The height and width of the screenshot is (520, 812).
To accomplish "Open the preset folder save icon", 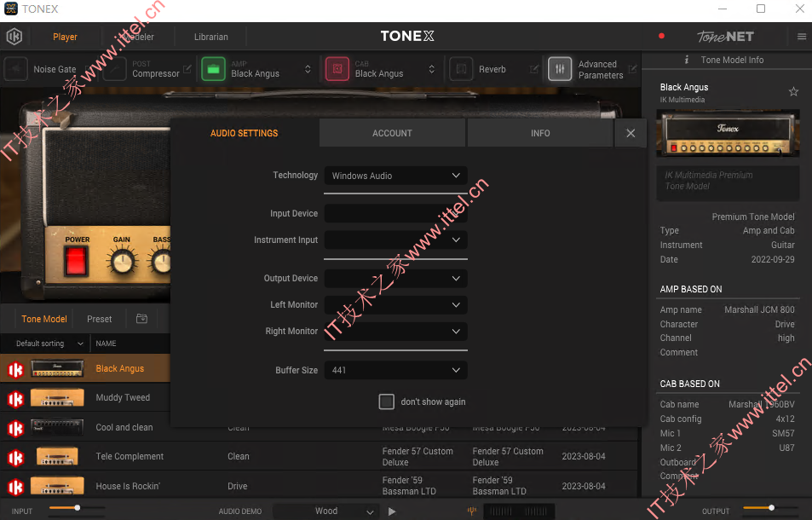I will 142,319.
